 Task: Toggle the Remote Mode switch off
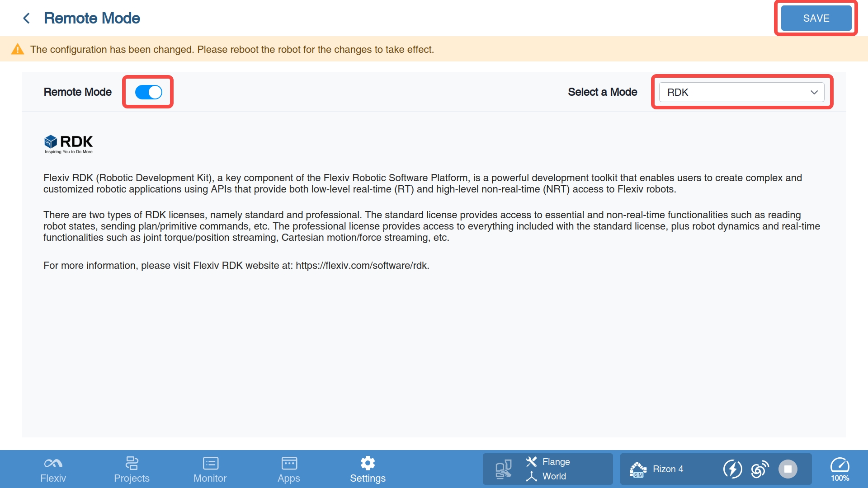point(148,92)
